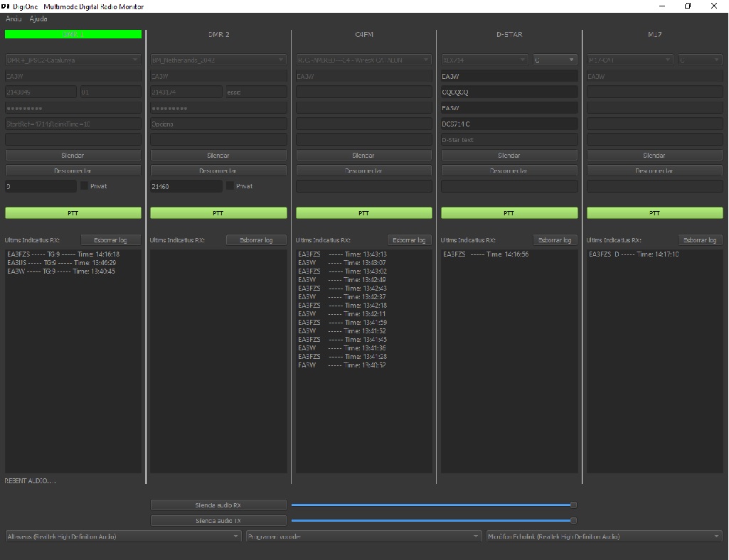Expand the DMR 2 BM_Netherlands server dropdown
Viewport: 729px width, 560px height.
click(218, 60)
